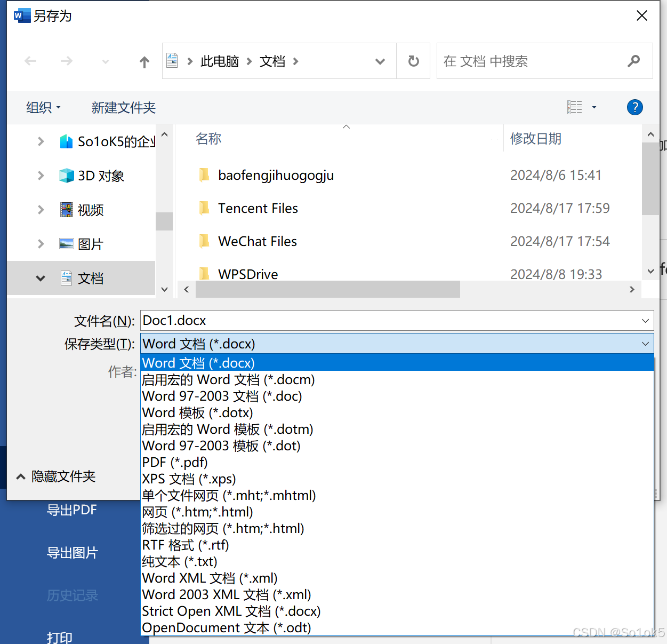
Task: Expand the 3D 对象 tree node
Action: (41, 176)
